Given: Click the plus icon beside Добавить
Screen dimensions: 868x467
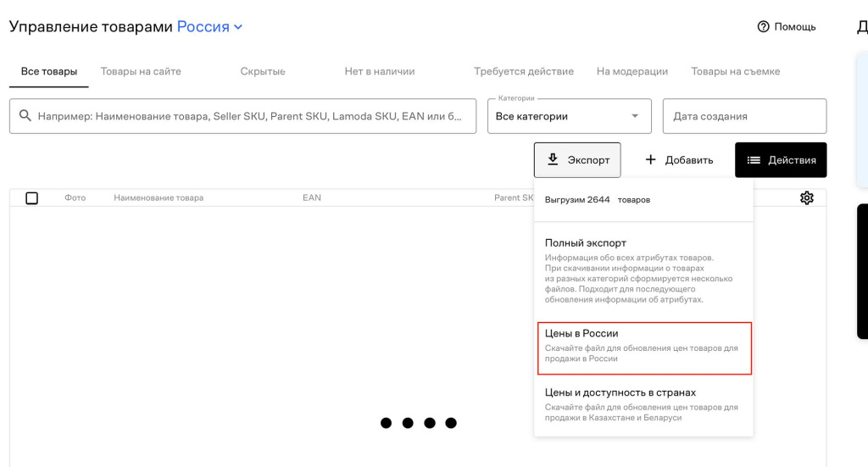Looking at the screenshot, I should click(x=650, y=160).
